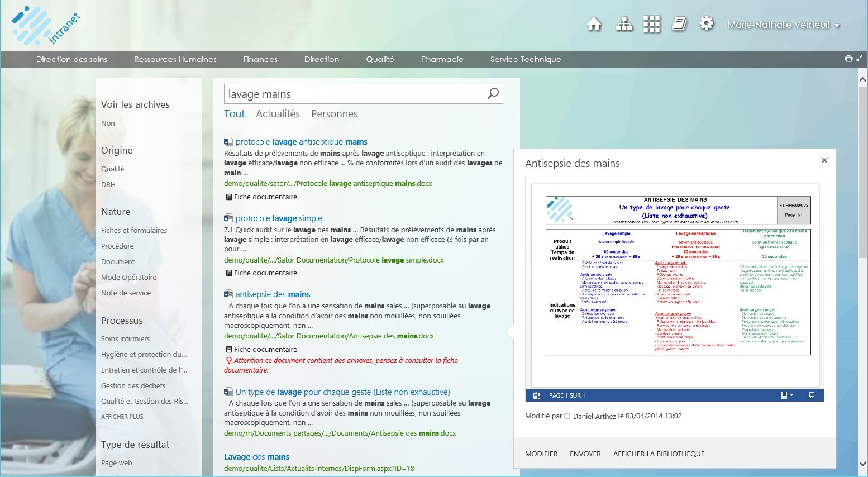Open the organization chart icon
This screenshot has width=868, height=477.
tap(624, 25)
